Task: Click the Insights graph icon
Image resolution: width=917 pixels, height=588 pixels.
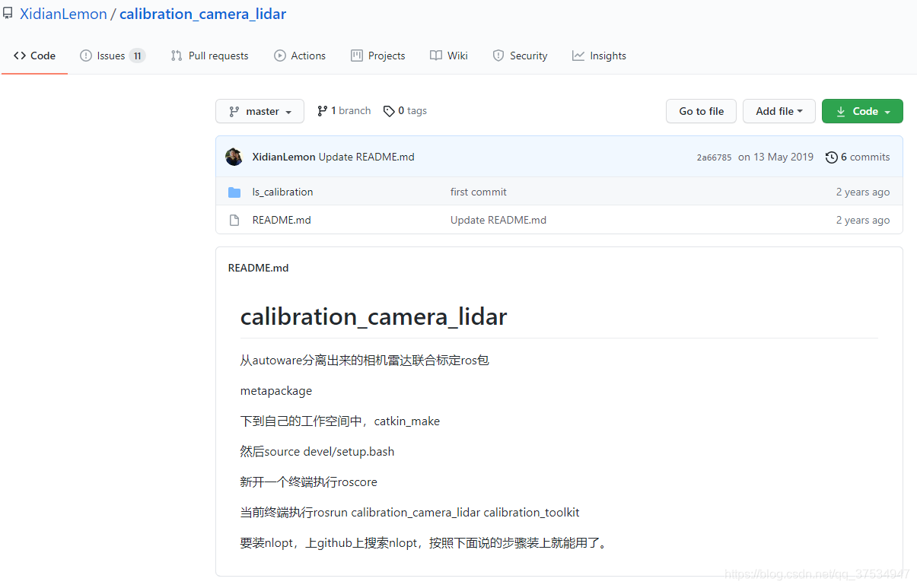Action: 578,56
